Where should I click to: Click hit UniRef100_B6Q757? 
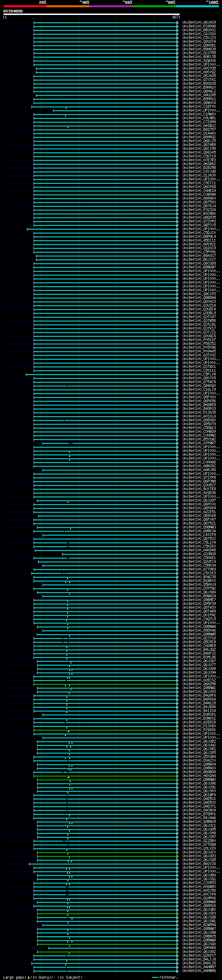click(x=199, y=129)
